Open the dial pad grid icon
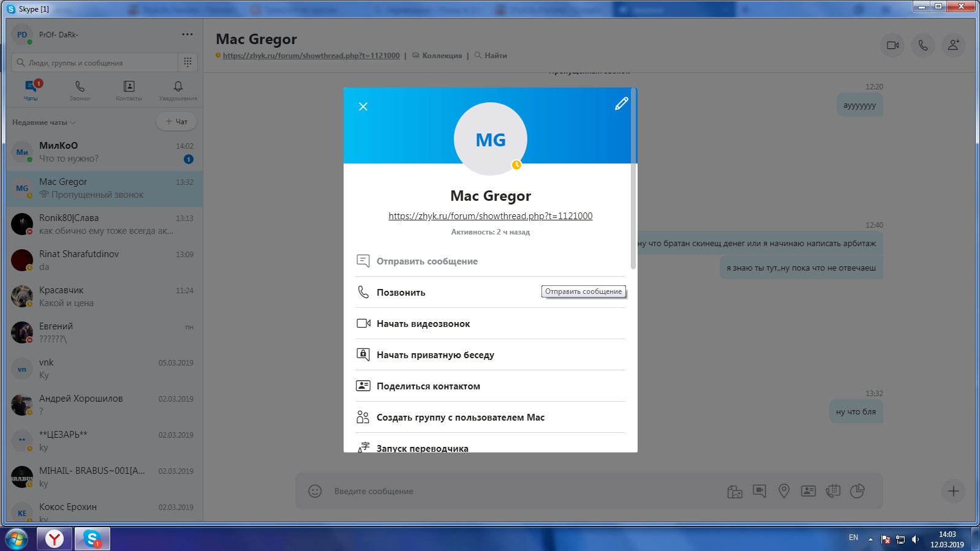The image size is (980, 551). (187, 62)
